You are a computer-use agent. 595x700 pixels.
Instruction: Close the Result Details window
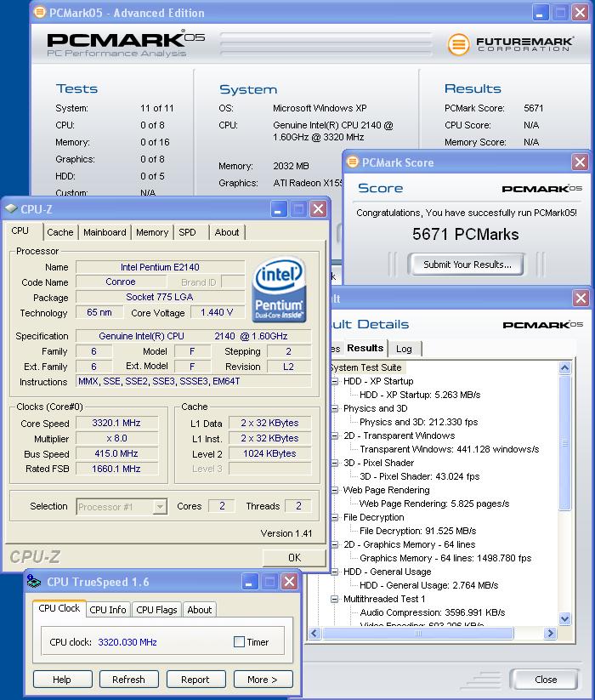(581, 298)
